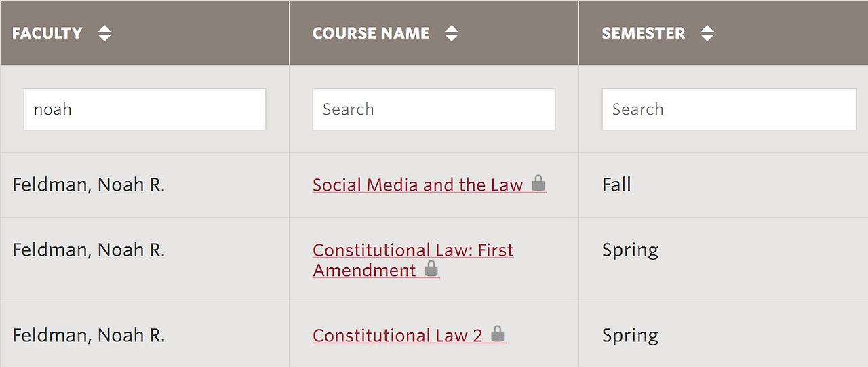Viewport: 868px width, 367px height.
Task: Open Constitutional Law: First Amendment link
Action: tap(413, 260)
